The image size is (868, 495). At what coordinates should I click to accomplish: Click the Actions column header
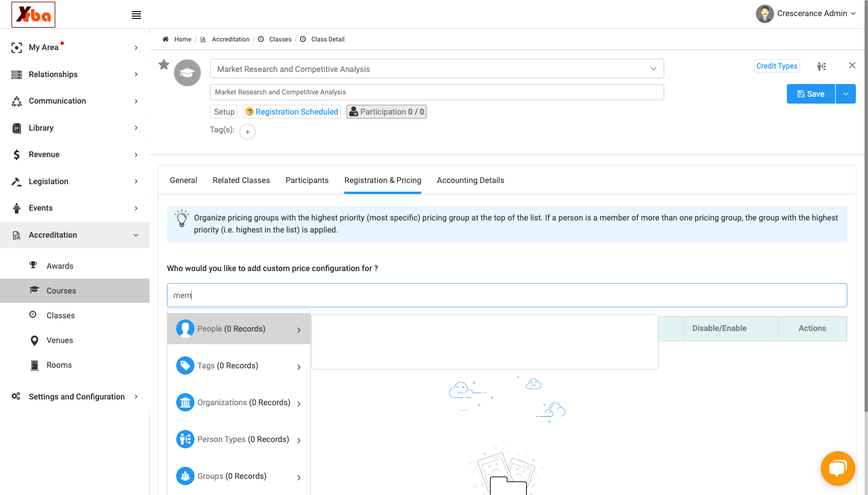click(812, 328)
